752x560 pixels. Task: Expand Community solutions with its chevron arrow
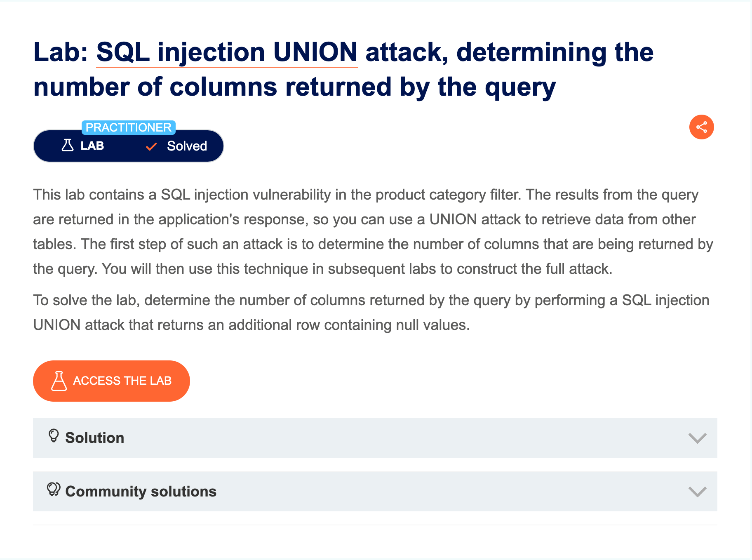(697, 492)
